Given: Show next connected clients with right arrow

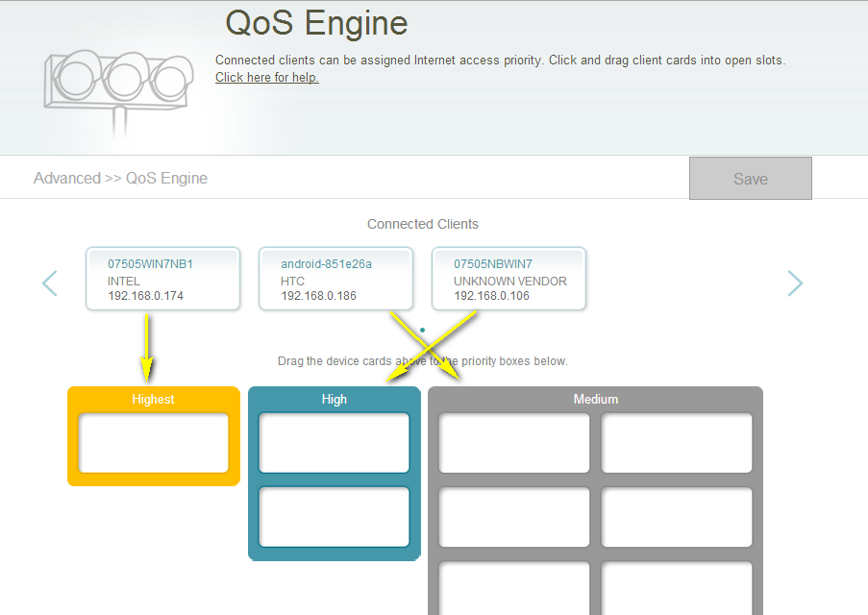Looking at the screenshot, I should [795, 283].
